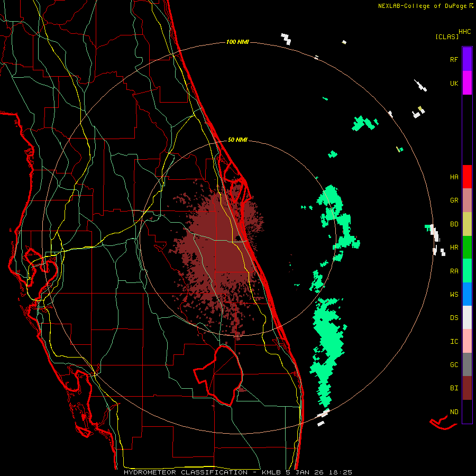Click the RA legend label
The image size is (476, 476).
coord(454,271)
